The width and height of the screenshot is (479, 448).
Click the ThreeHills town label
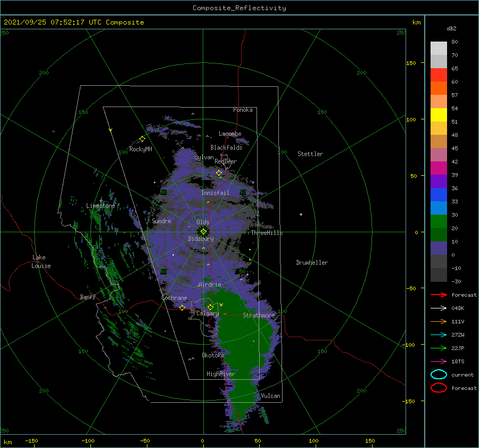pyautogui.click(x=267, y=233)
